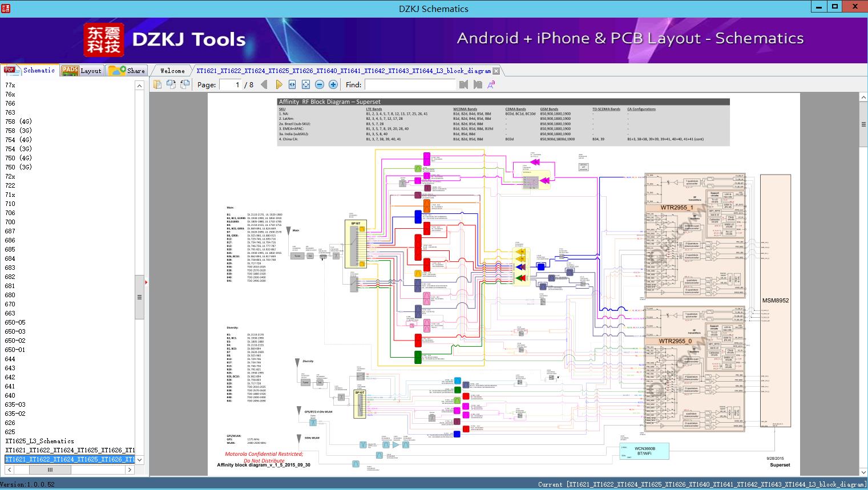This screenshot has width=868, height=490.
Task: Zoom out of the schematic
Action: [x=320, y=84]
